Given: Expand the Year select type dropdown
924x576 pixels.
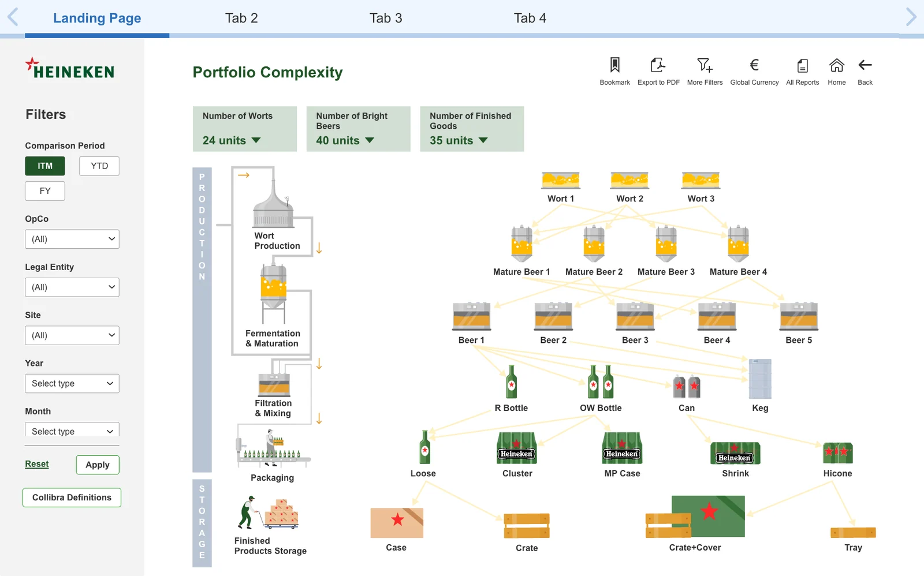Looking at the screenshot, I should click(72, 384).
